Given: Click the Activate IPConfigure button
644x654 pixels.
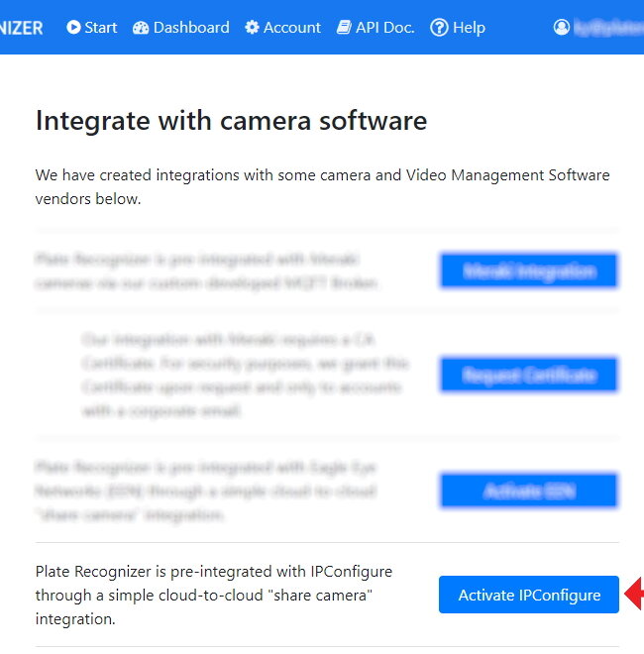Looking at the screenshot, I should pos(529,595).
